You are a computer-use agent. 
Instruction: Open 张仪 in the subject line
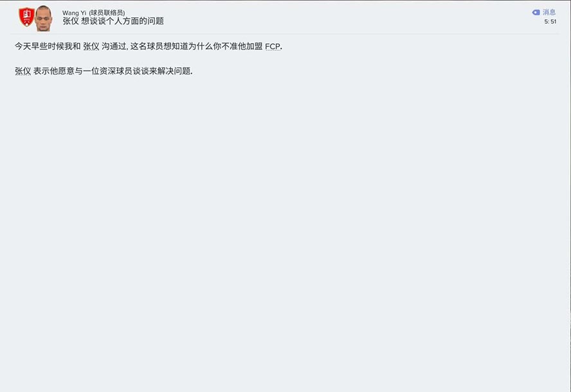[x=71, y=21]
